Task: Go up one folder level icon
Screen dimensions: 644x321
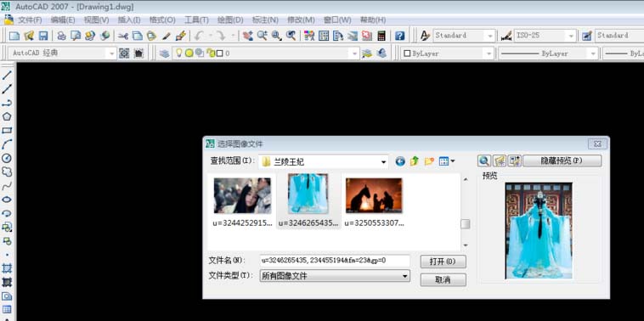Action: coord(415,161)
